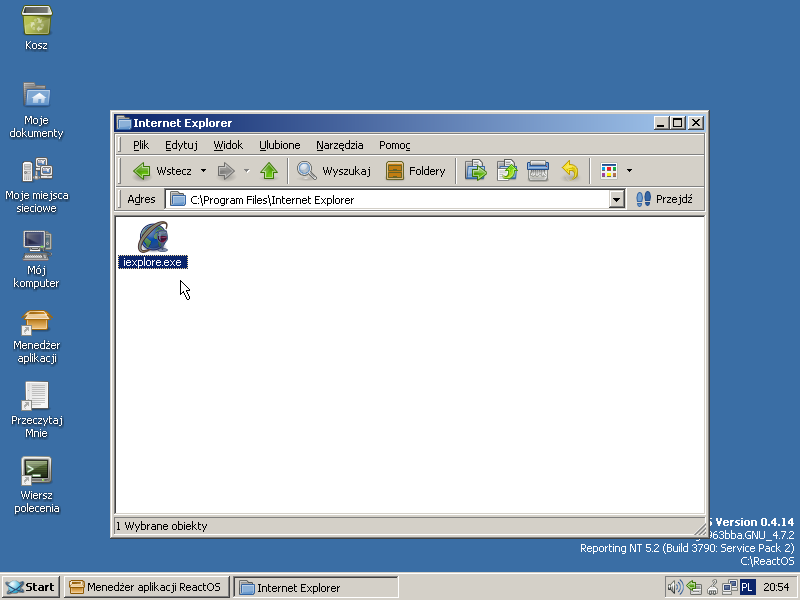The image size is (800, 600).
Task: Click the address path input field
Action: tap(388, 199)
